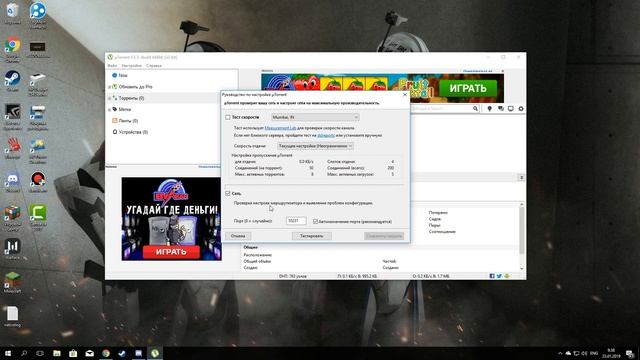Open uTorrent settings gear icon
Screen dimensions: 640x360
point(521,109)
